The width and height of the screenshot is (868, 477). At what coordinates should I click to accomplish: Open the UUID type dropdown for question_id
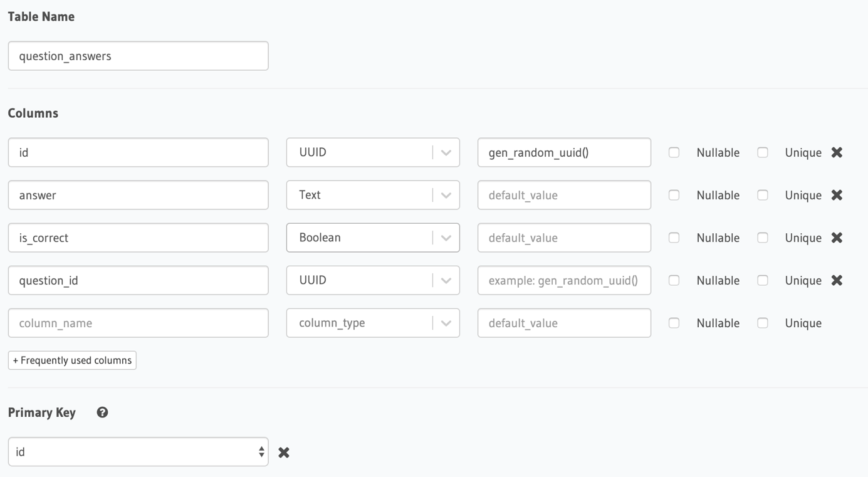[x=373, y=280]
